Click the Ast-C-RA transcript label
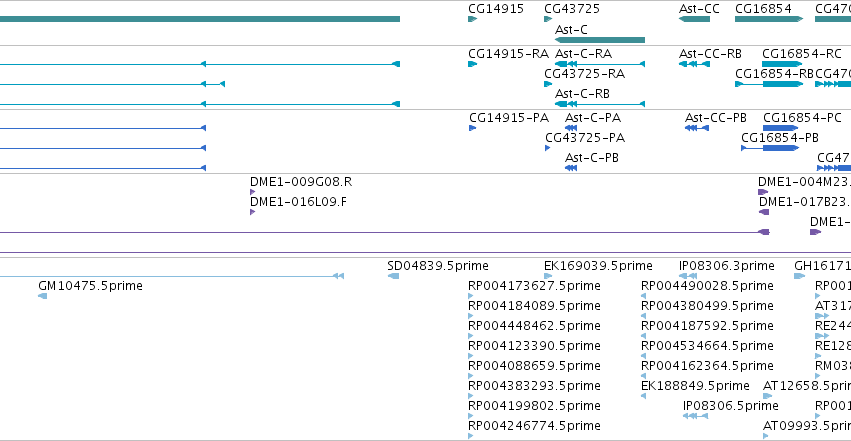This screenshot has width=851, height=441. coord(583,54)
